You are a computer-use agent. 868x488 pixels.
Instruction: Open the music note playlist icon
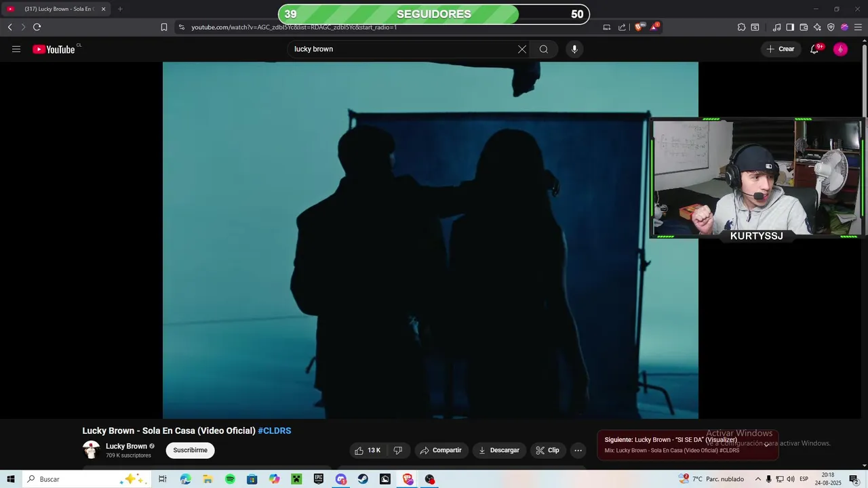point(776,27)
